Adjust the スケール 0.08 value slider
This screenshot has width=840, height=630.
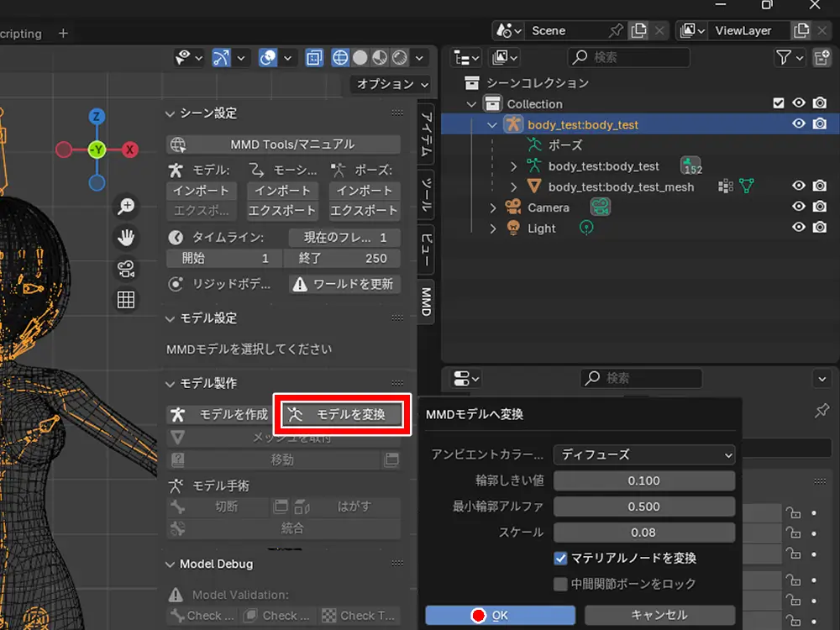pos(643,533)
